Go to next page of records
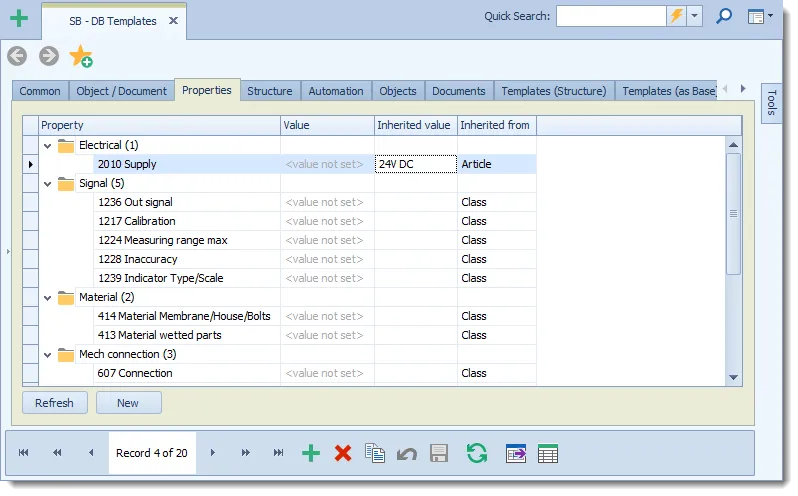Screen dimensions: 798x496 coord(245,453)
